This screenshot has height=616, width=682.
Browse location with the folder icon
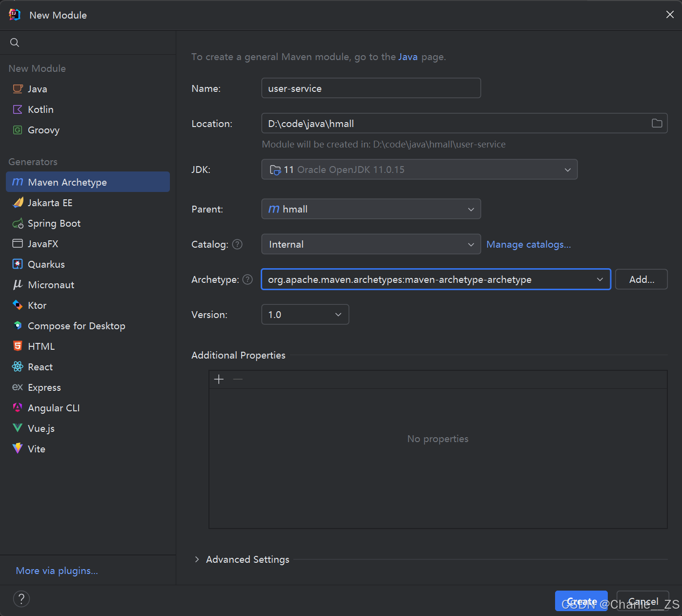coord(657,124)
